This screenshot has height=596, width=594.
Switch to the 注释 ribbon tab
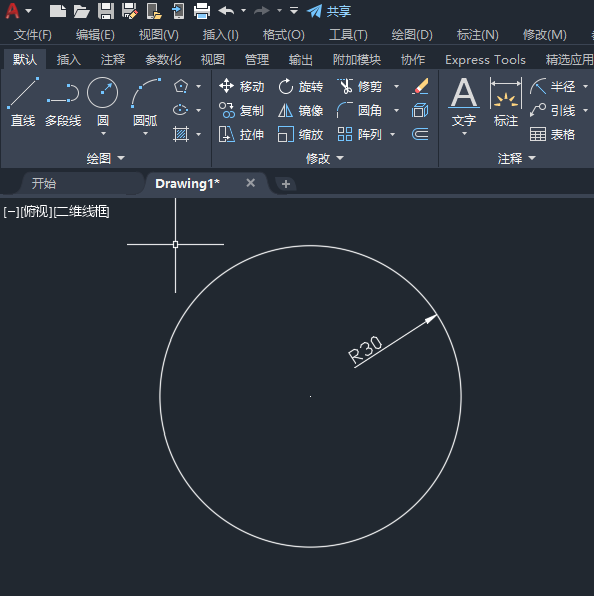pos(112,60)
